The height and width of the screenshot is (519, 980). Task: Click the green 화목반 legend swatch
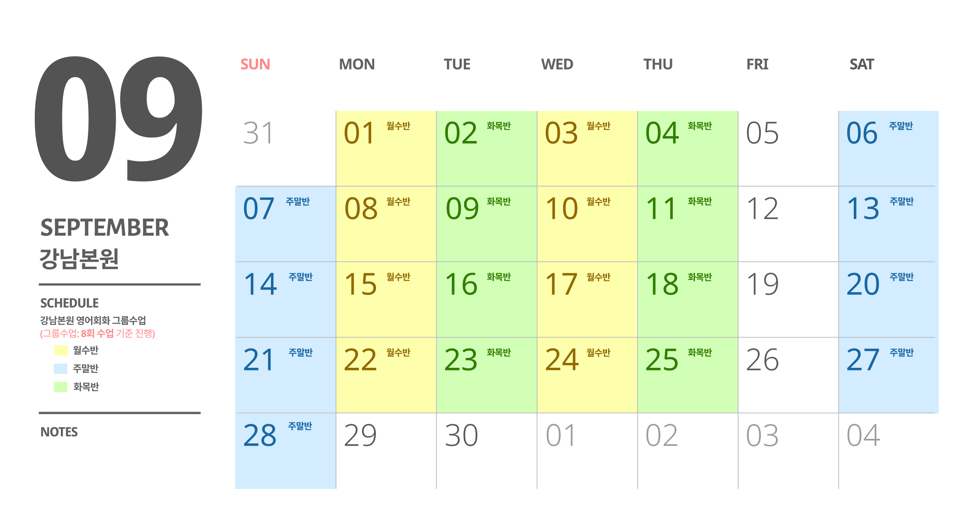[61, 387]
